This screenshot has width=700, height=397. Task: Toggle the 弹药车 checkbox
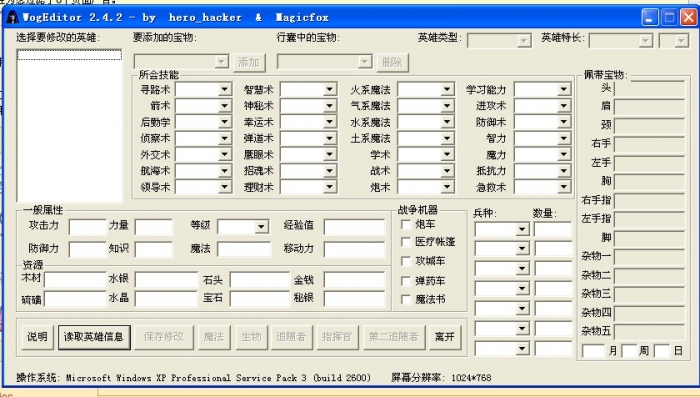coord(406,281)
